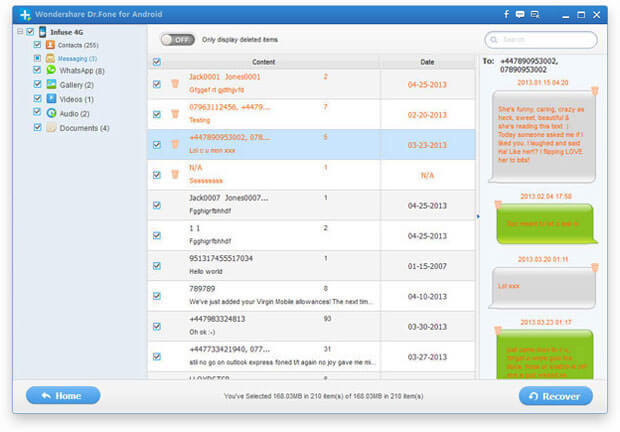
Task: Click the Videos category icon
Action: pyautogui.click(x=51, y=98)
